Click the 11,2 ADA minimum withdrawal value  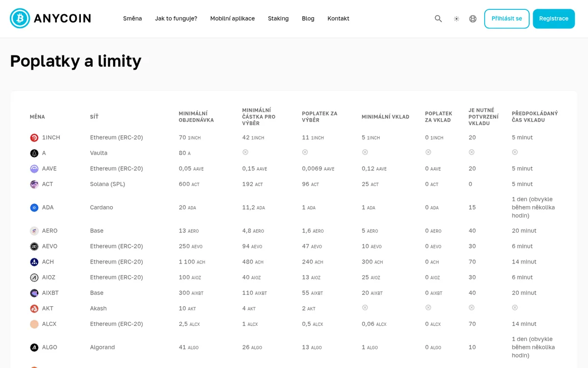[x=253, y=208]
